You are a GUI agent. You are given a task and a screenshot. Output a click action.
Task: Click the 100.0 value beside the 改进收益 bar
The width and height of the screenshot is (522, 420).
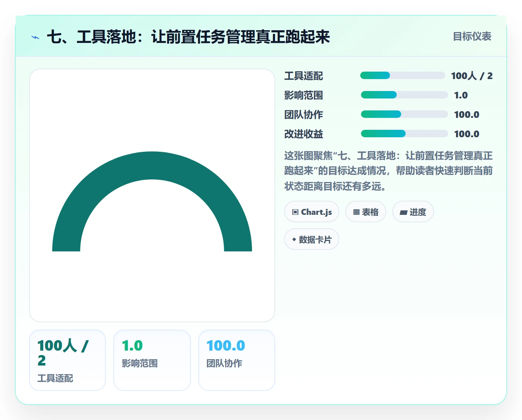467,134
